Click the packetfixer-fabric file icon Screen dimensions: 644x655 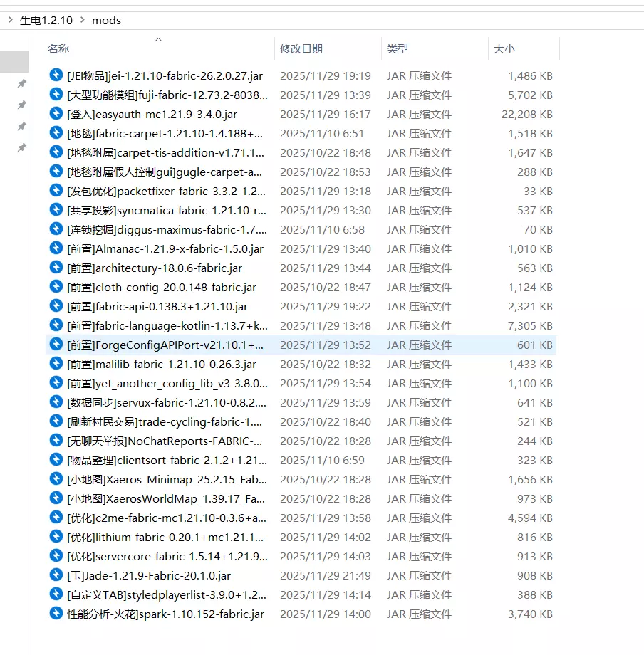point(56,191)
